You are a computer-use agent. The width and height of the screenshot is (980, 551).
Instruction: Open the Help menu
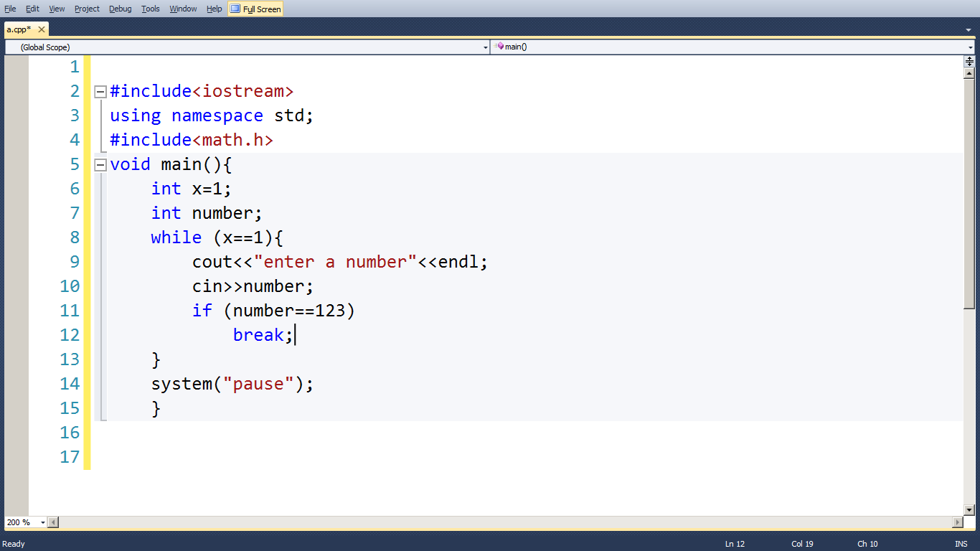[x=214, y=9]
